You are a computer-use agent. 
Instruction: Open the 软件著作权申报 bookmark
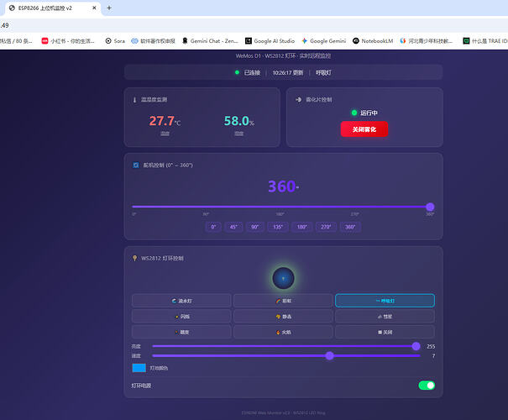click(153, 41)
